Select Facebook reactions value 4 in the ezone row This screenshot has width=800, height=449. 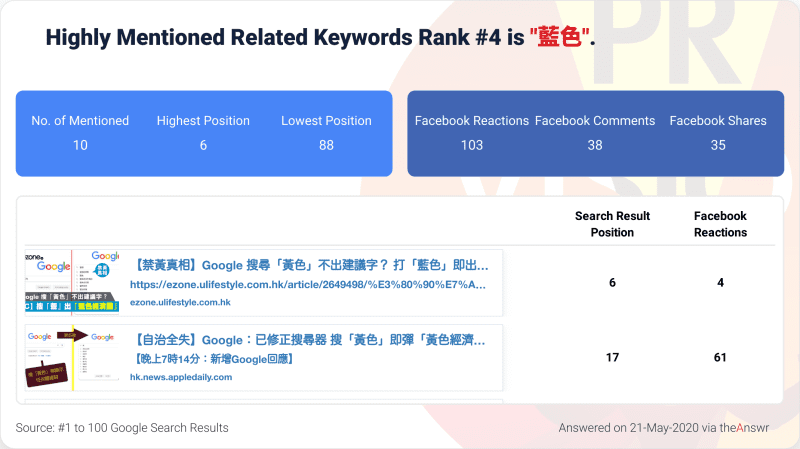click(720, 283)
